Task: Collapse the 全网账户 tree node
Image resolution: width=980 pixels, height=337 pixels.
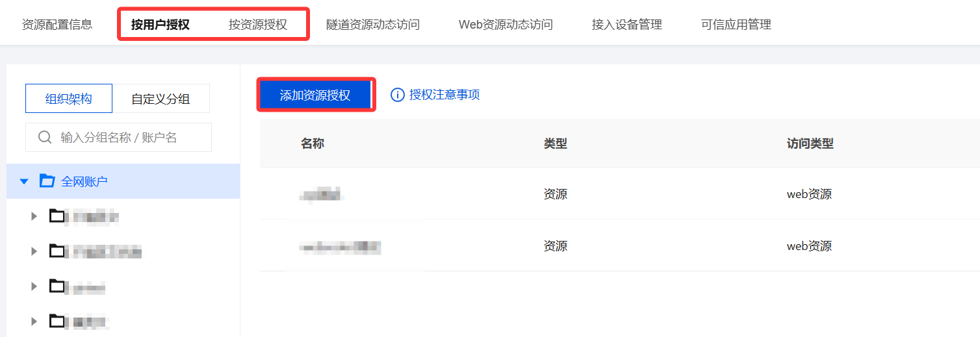Action: pyautogui.click(x=24, y=181)
